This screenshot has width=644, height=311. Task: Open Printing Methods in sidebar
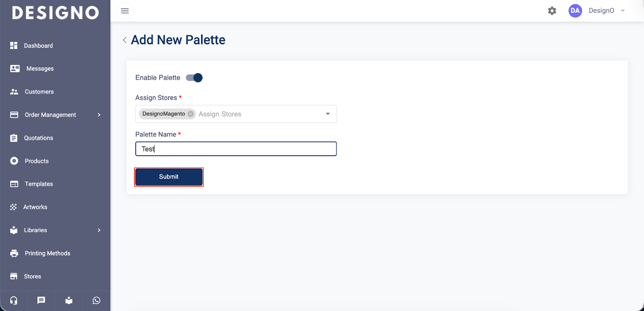[47, 253]
